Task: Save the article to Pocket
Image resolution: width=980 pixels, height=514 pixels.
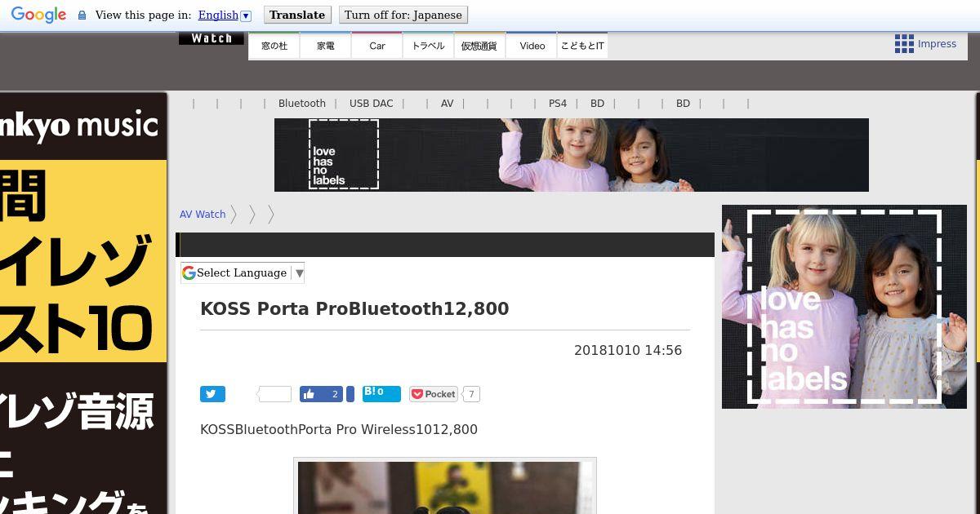Action: [433, 394]
